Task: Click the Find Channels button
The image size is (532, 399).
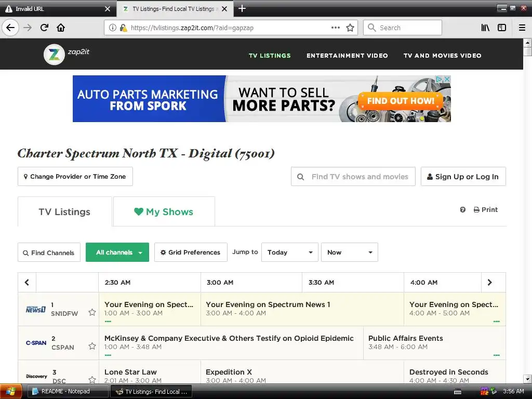Action: click(x=49, y=252)
